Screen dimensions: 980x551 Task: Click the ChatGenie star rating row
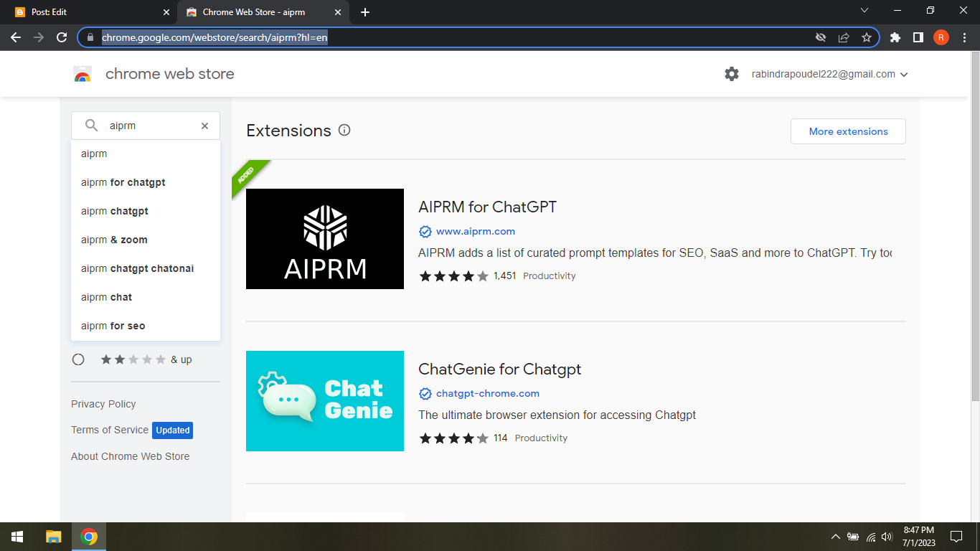coord(454,438)
